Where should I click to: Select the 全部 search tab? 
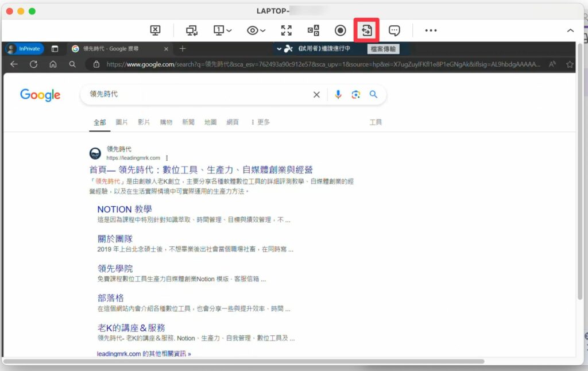click(100, 122)
